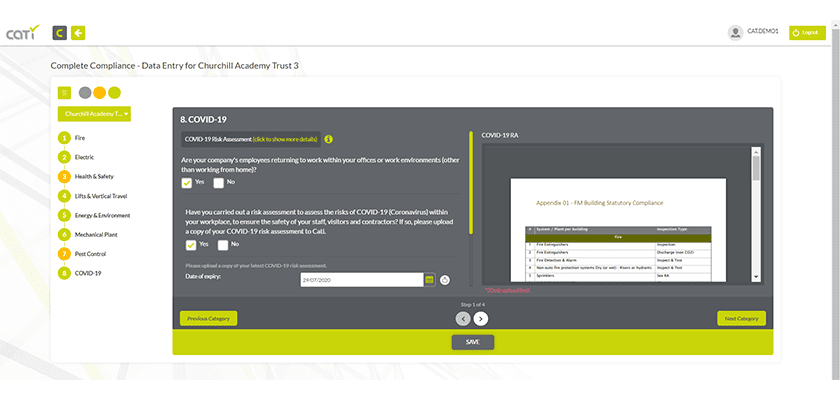Click the CAT.DEMO1 user avatar
Image resolution: width=840 pixels, height=400 pixels.
(735, 33)
